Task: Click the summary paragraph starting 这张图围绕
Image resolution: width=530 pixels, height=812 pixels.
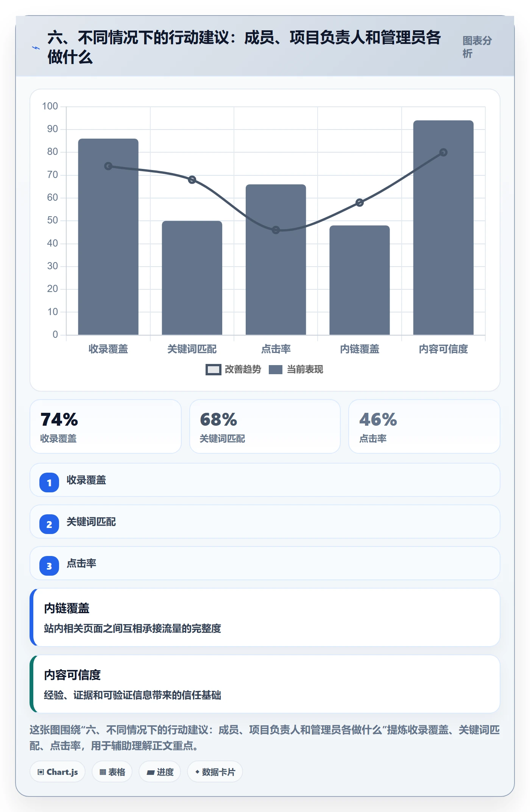Action: (265, 737)
